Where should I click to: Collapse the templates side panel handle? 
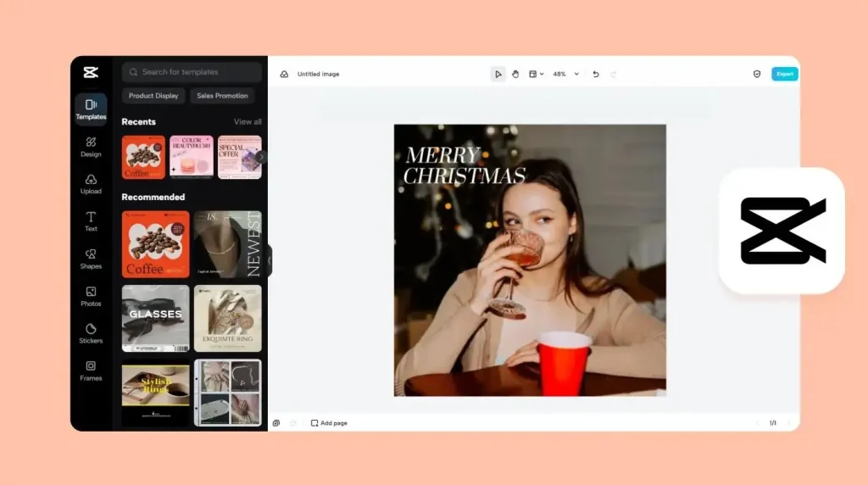point(269,260)
